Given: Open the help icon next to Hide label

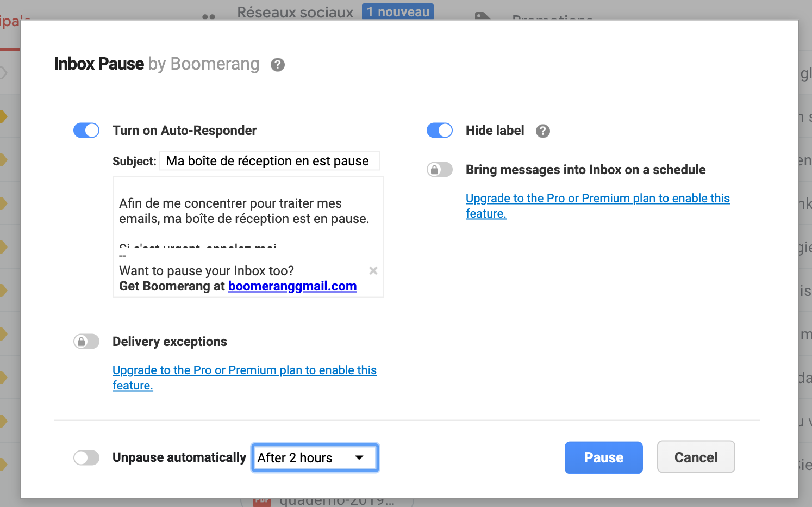Looking at the screenshot, I should [x=542, y=131].
